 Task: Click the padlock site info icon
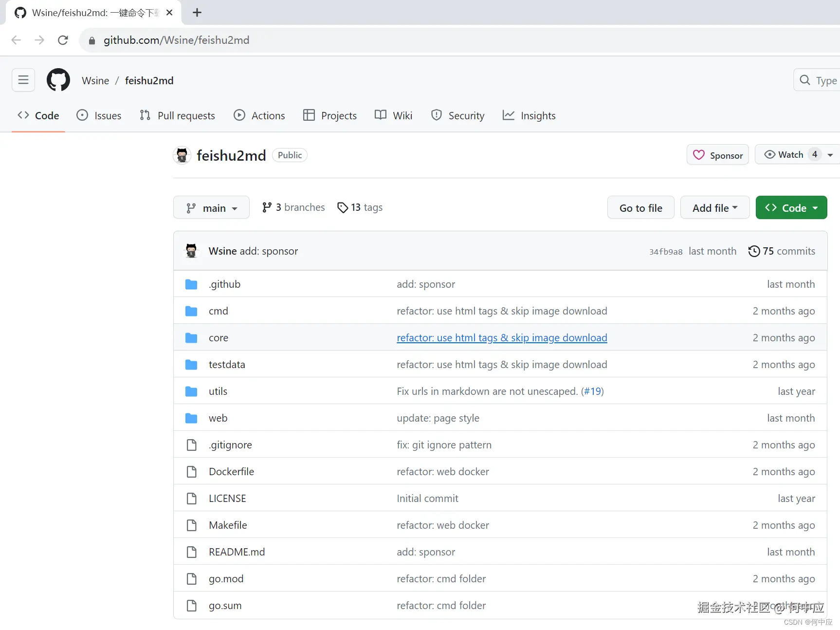91,40
